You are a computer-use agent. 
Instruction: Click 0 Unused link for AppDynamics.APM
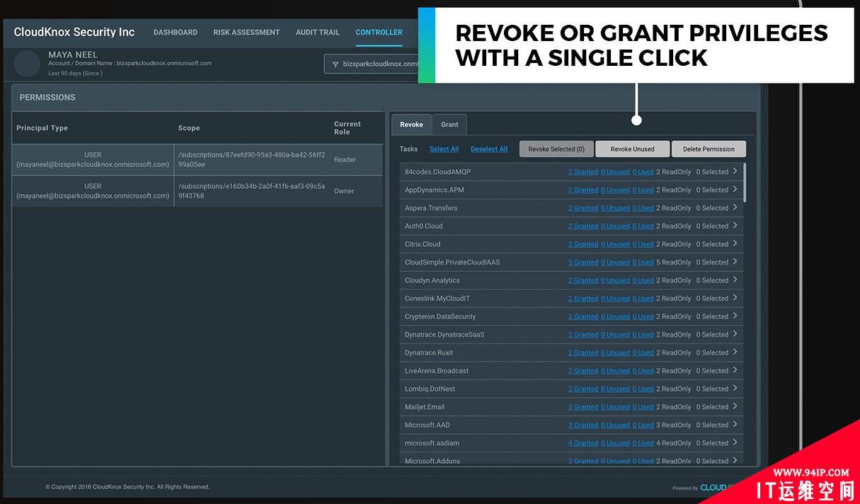click(615, 190)
